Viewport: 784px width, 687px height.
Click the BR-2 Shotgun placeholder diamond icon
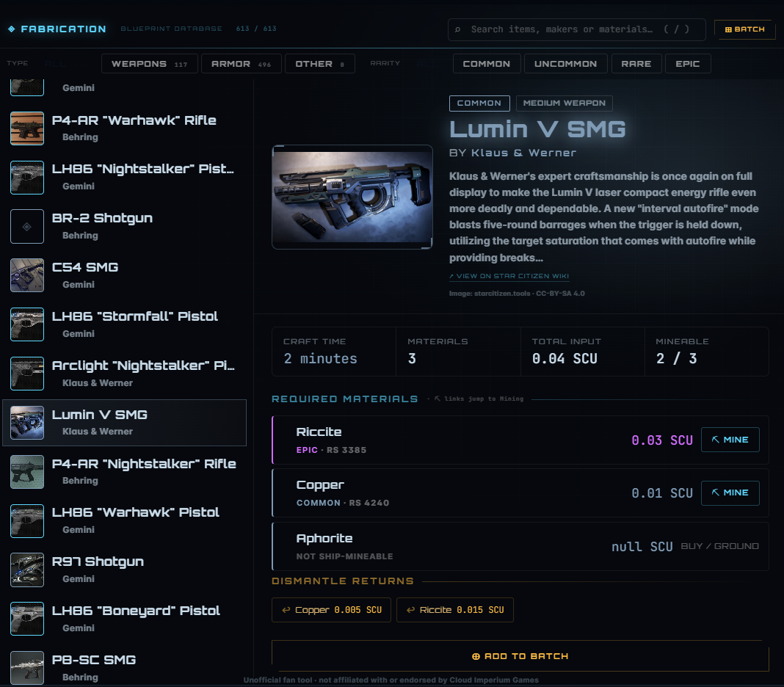[x=27, y=227]
